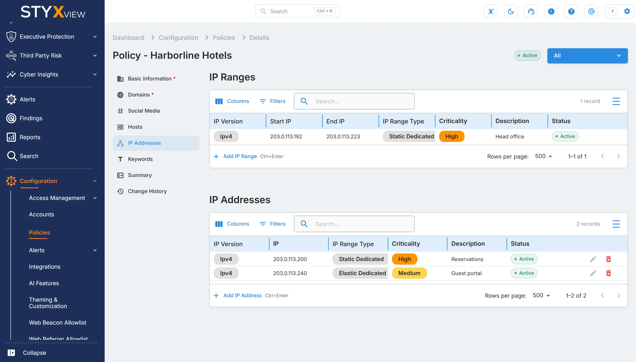Select IP Addresses section

point(156,143)
